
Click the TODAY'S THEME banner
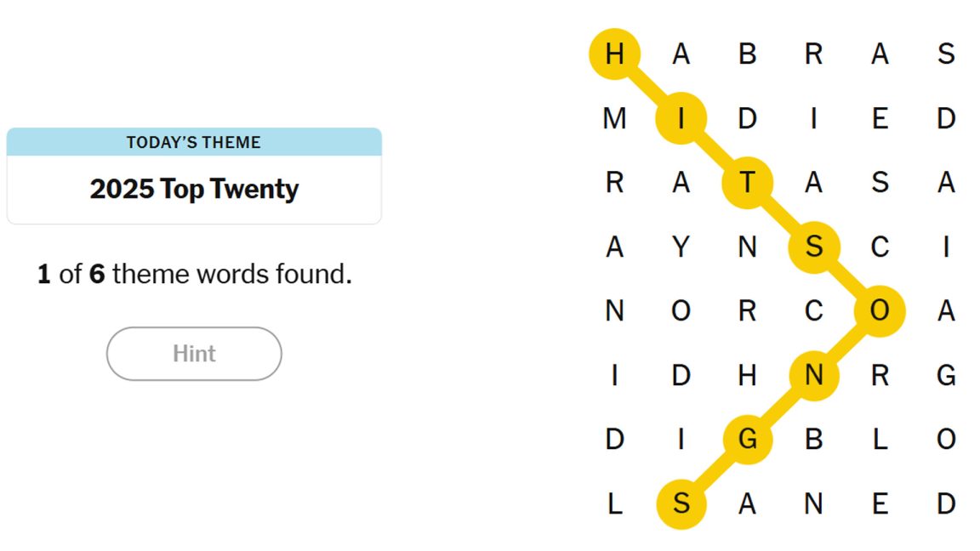(194, 142)
